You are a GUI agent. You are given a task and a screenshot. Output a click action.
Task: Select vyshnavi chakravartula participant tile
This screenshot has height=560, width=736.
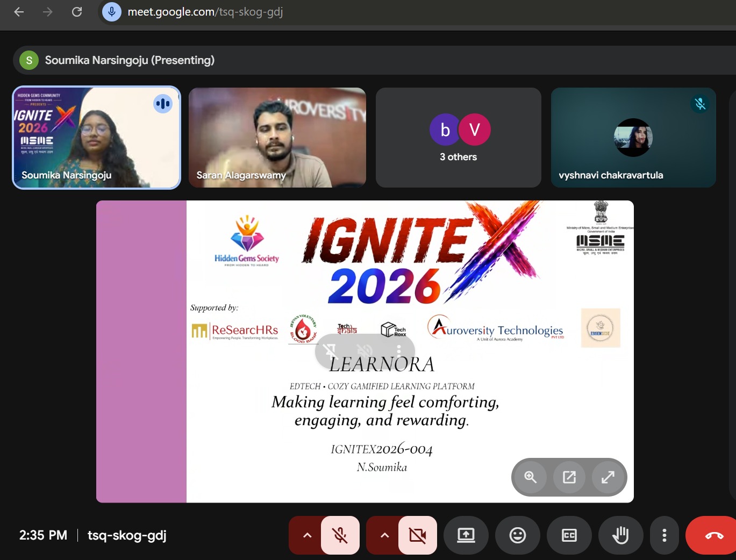pos(633,138)
